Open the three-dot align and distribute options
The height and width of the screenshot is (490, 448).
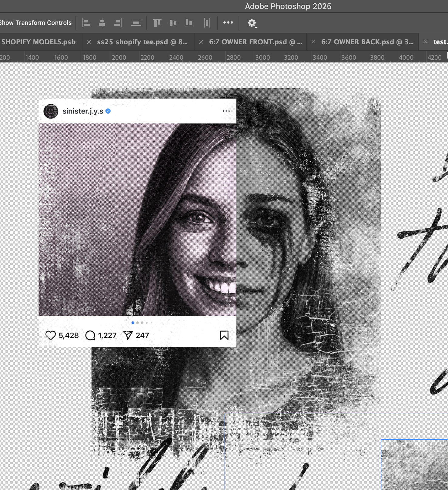(228, 22)
